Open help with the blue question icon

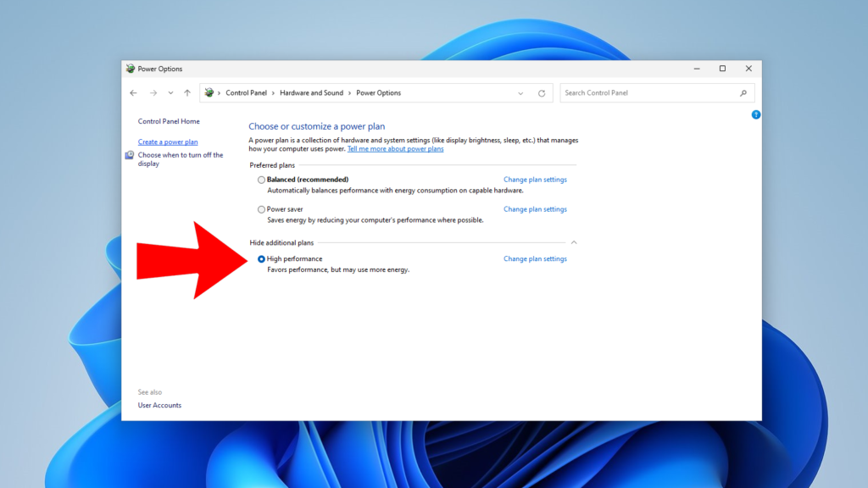pyautogui.click(x=755, y=114)
